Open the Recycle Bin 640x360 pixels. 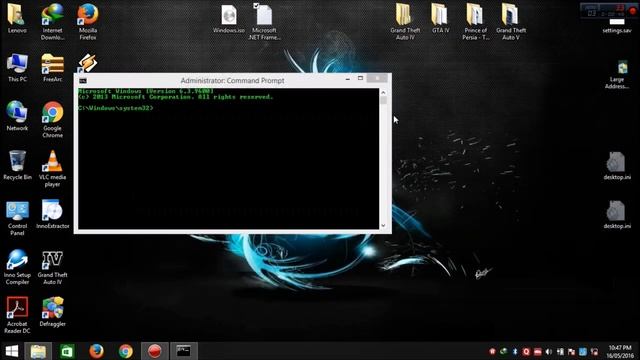pyautogui.click(x=17, y=165)
